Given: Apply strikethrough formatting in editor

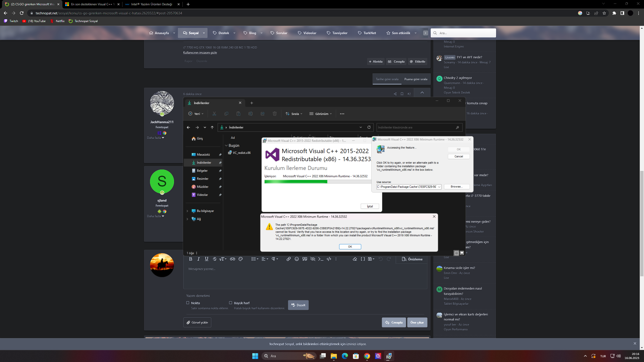Looking at the screenshot, I should coord(215,259).
